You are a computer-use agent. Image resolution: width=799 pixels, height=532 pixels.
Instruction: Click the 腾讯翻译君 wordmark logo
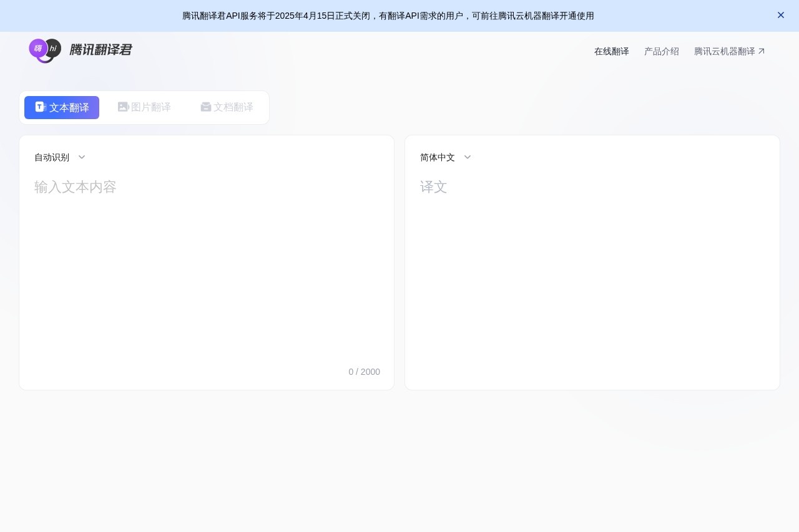click(100, 50)
